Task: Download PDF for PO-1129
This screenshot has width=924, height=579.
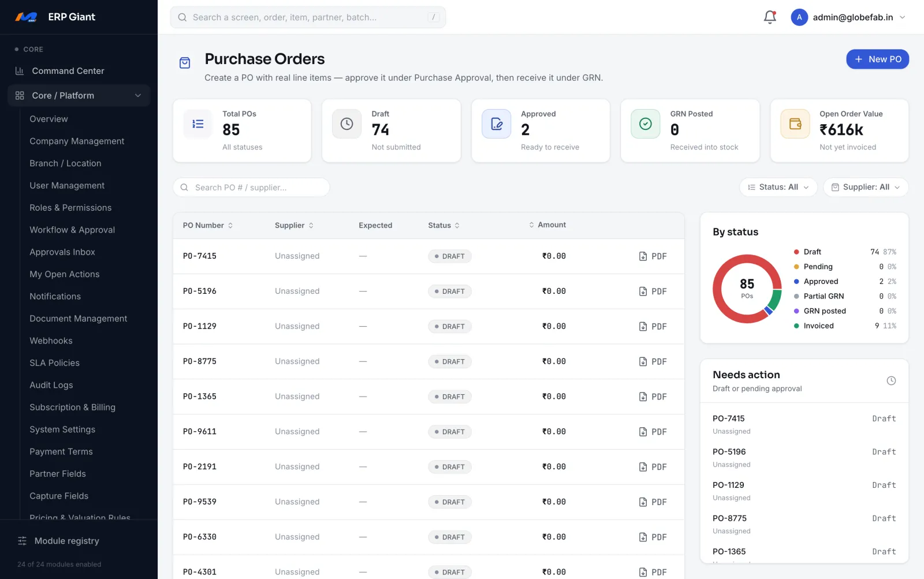Action: coord(653,327)
